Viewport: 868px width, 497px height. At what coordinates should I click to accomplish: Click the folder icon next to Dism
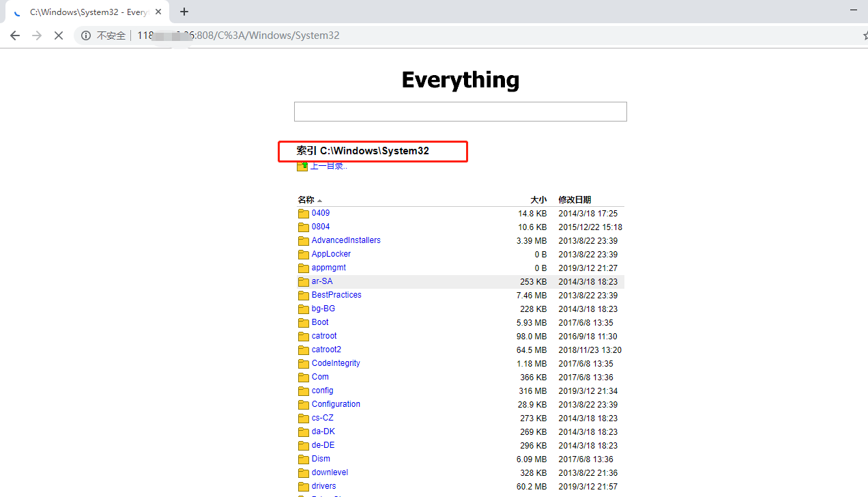tap(303, 459)
